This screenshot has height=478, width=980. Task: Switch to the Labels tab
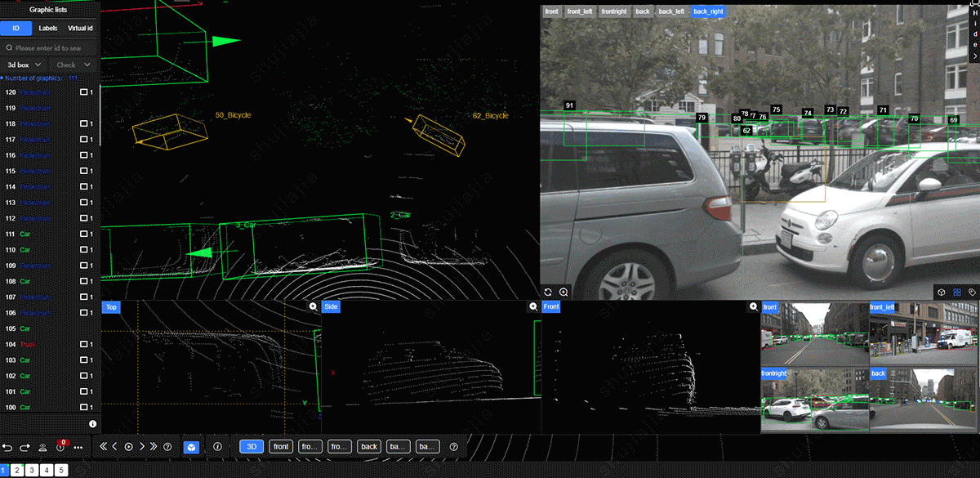(x=48, y=29)
